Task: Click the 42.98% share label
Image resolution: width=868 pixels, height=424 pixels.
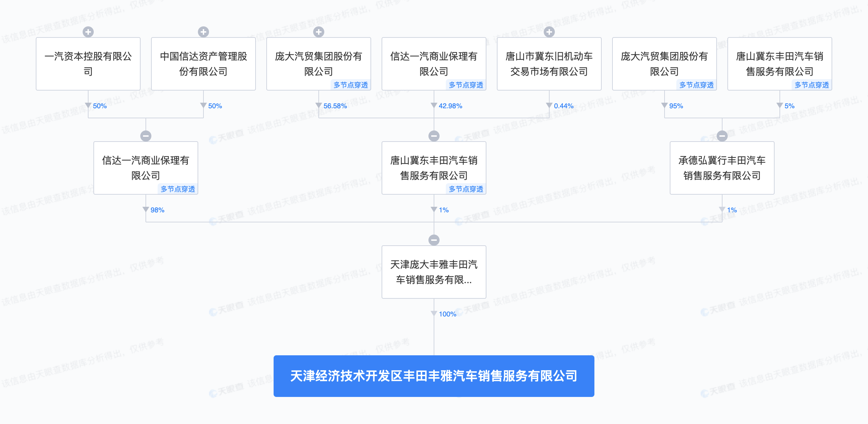Action: pos(450,106)
